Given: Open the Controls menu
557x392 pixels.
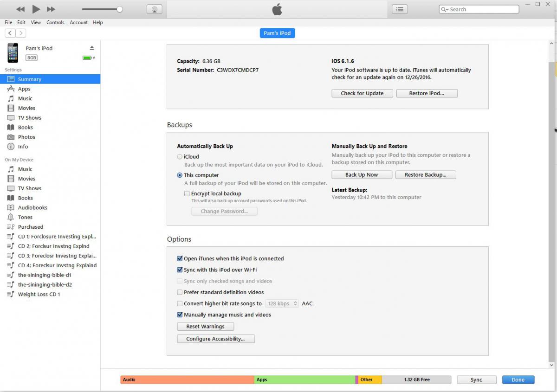Looking at the screenshot, I should pyautogui.click(x=55, y=22).
